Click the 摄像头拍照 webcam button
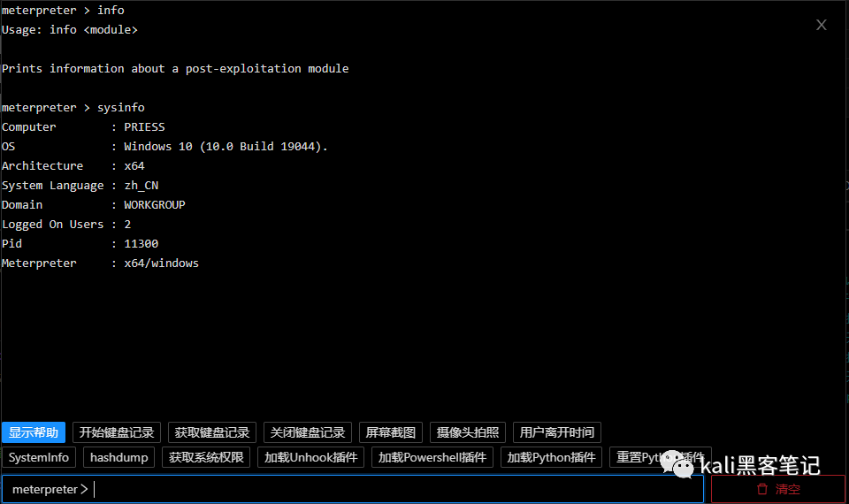Screen dimensions: 849x504 (468, 432)
